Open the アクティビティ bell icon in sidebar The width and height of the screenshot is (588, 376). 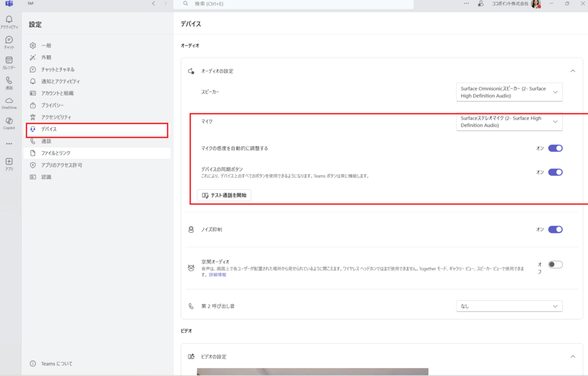click(x=9, y=21)
